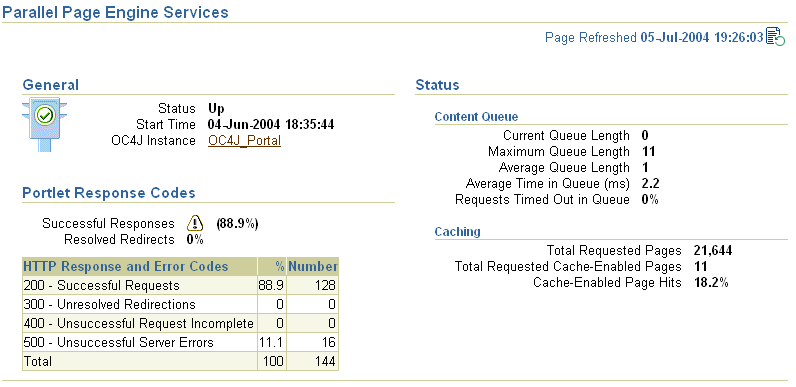Click the Resolved Redirects label
The image size is (796, 387).
119,240
